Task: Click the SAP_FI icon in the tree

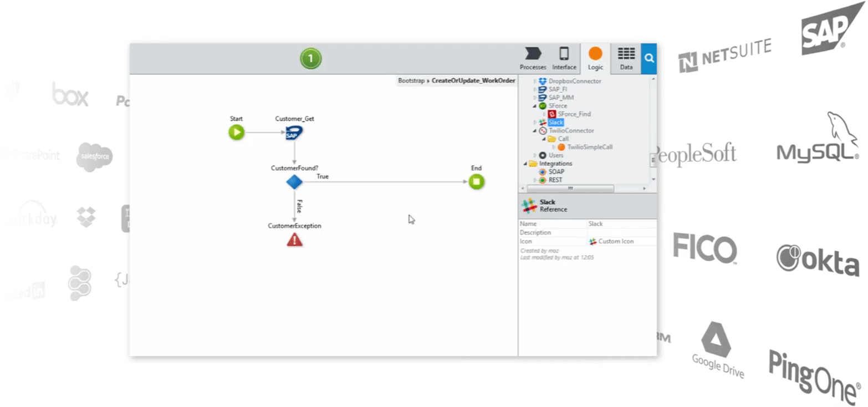Action: [543, 89]
